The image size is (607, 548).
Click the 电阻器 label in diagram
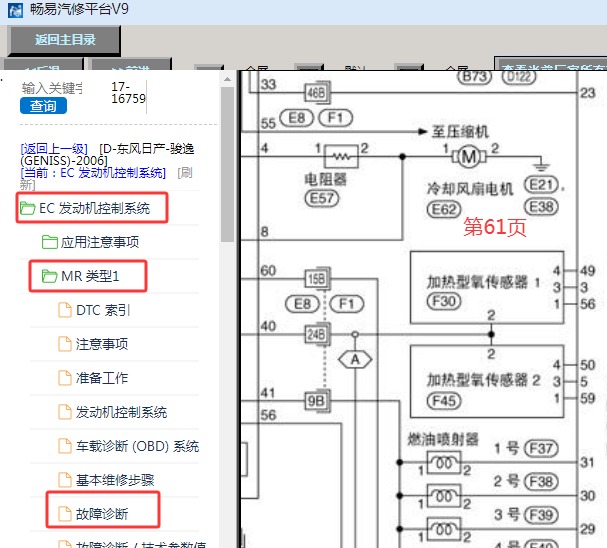325,180
